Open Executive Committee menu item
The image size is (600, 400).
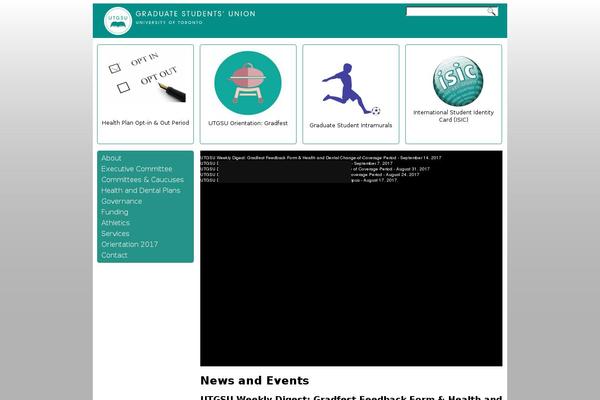point(137,169)
